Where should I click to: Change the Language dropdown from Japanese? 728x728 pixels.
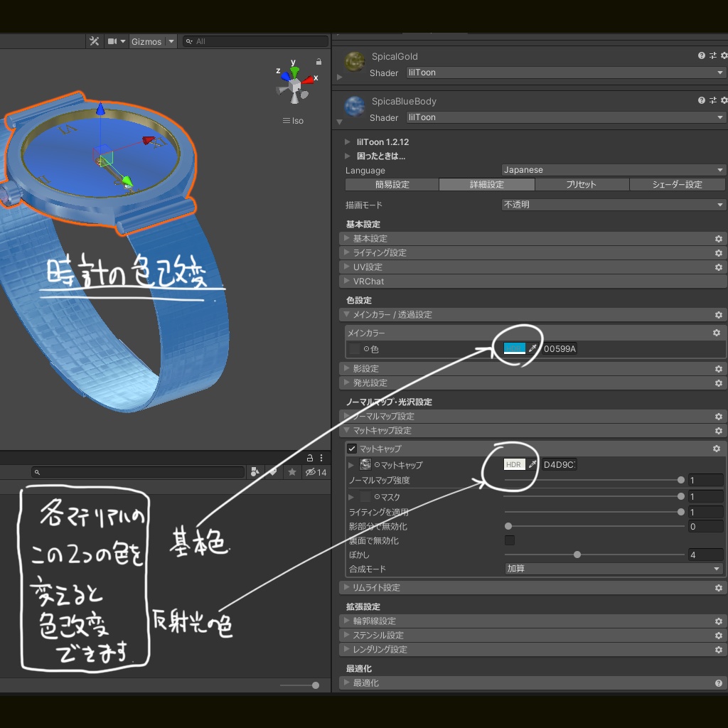611,170
